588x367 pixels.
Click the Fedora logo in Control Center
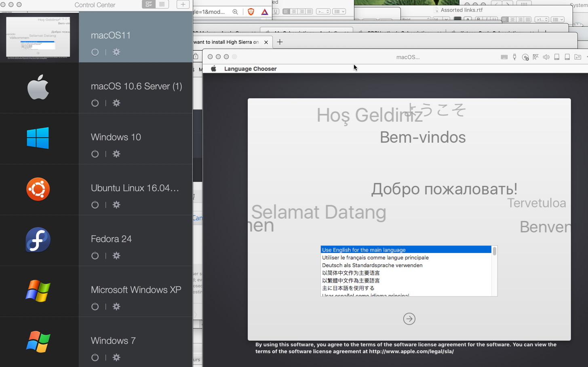38,240
